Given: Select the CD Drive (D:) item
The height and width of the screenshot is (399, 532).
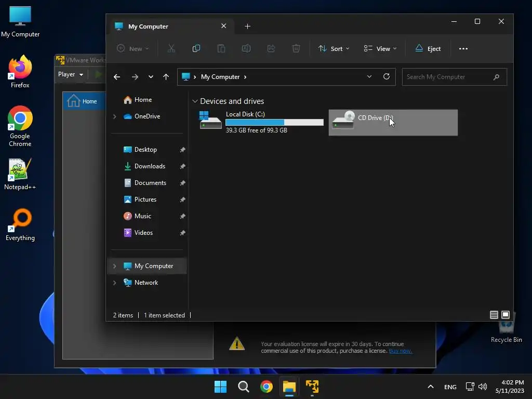Looking at the screenshot, I should point(393,123).
